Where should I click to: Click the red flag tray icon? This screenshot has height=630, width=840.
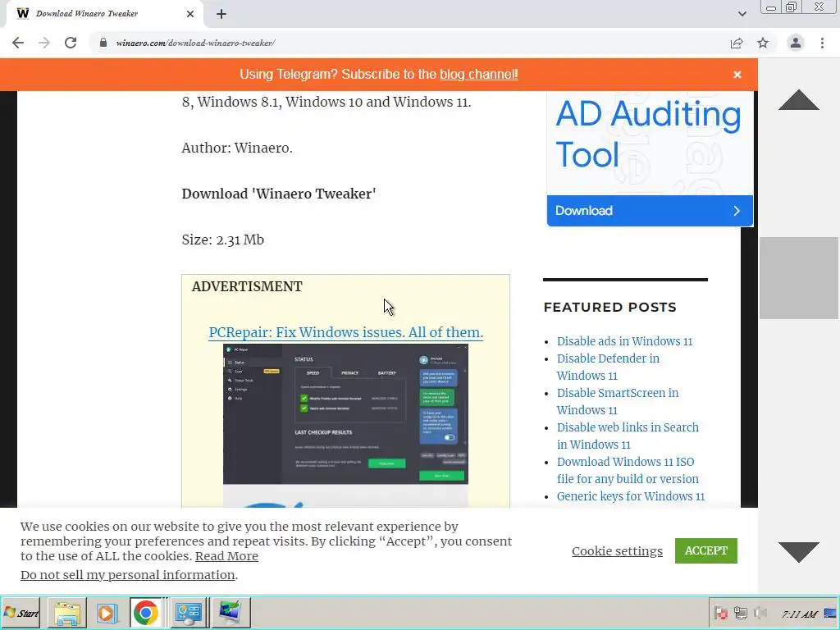coord(720,614)
